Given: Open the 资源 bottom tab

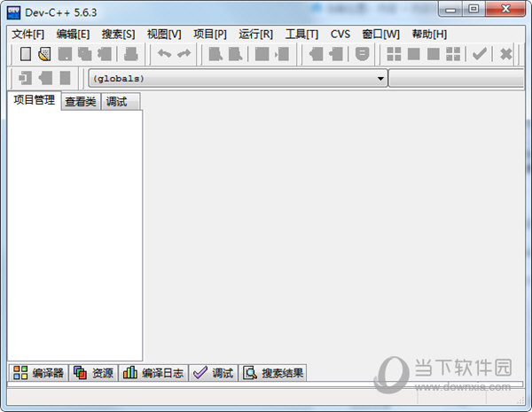Looking at the screenshot, I should pos(94,373).
